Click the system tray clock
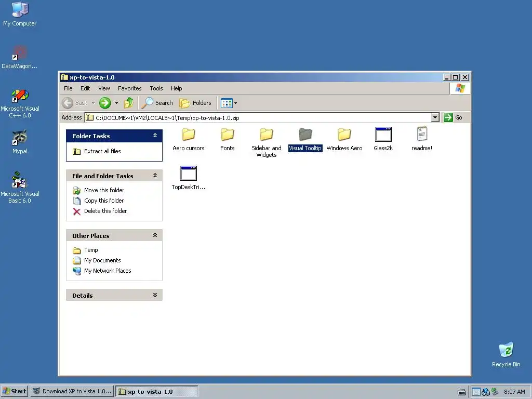532x399 pixels. pyautogui.click(x=514, y=392)
